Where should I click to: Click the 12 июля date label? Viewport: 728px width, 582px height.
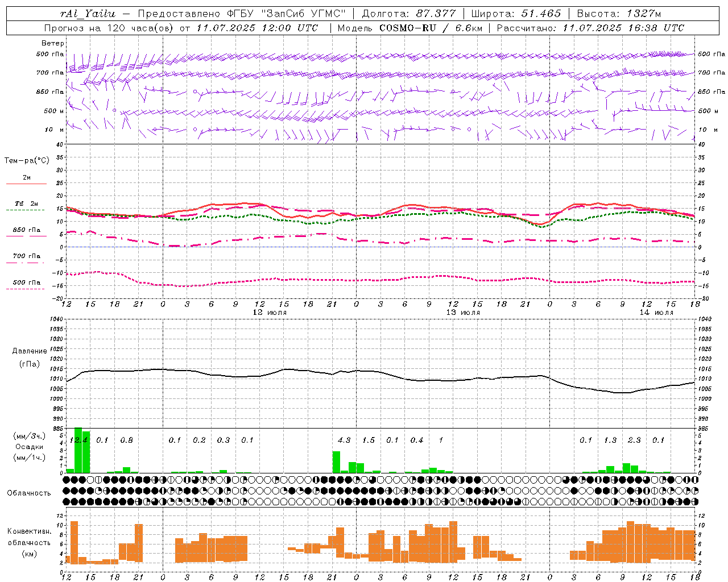270,313
